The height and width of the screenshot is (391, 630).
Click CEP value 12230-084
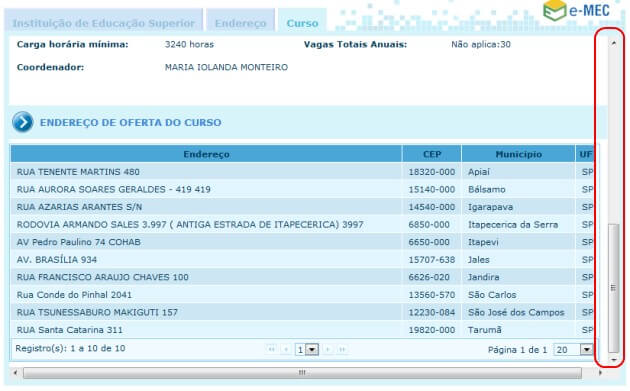[x=432, y=313]
